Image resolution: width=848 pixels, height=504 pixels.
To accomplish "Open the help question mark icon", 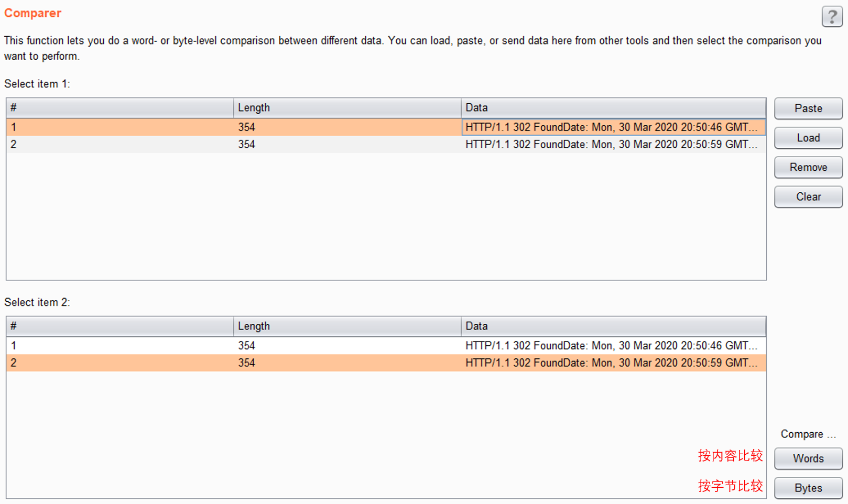I will (832, 17).
